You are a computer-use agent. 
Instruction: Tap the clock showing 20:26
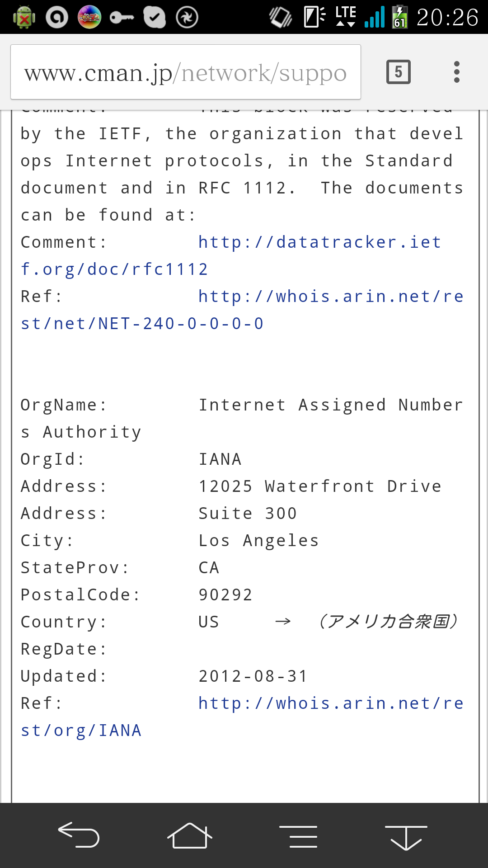pyautogui.click(x=447, y=18)
